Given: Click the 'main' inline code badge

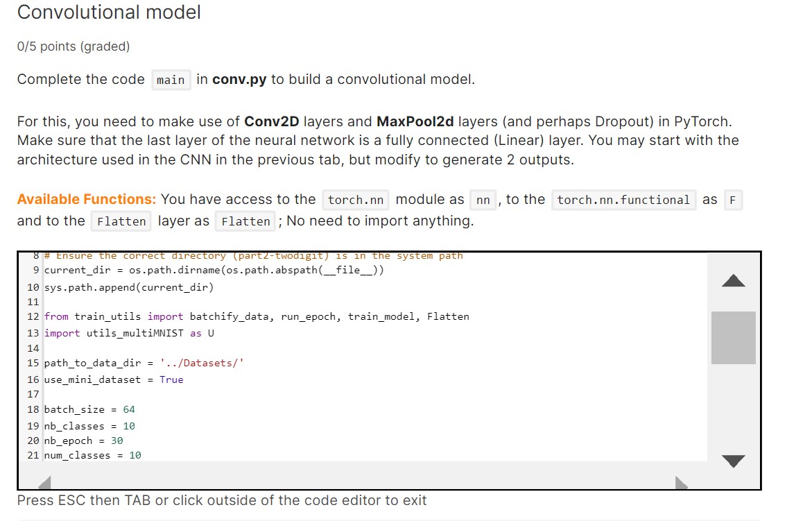Looking at the screenshot, I should click(x=171, y=80).
